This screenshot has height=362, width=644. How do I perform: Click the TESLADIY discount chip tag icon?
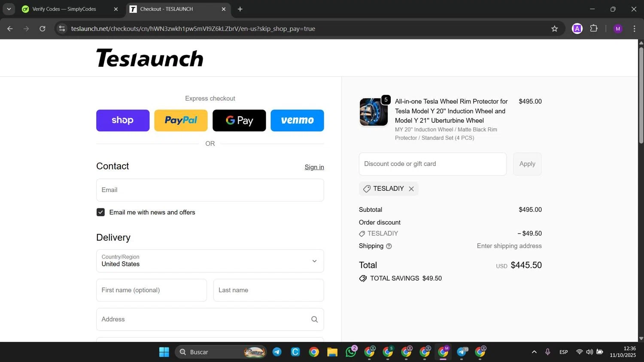coord(367,189)
